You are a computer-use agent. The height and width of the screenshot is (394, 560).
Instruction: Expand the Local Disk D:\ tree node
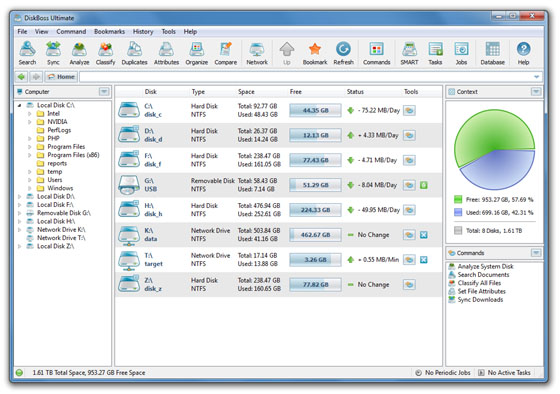coord(20,196)
